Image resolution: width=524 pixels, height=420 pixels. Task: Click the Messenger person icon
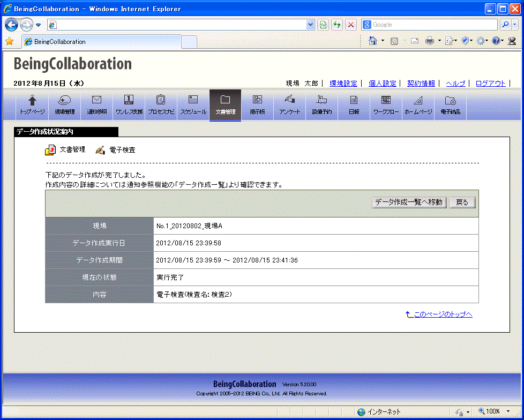[x=512, y=41]
